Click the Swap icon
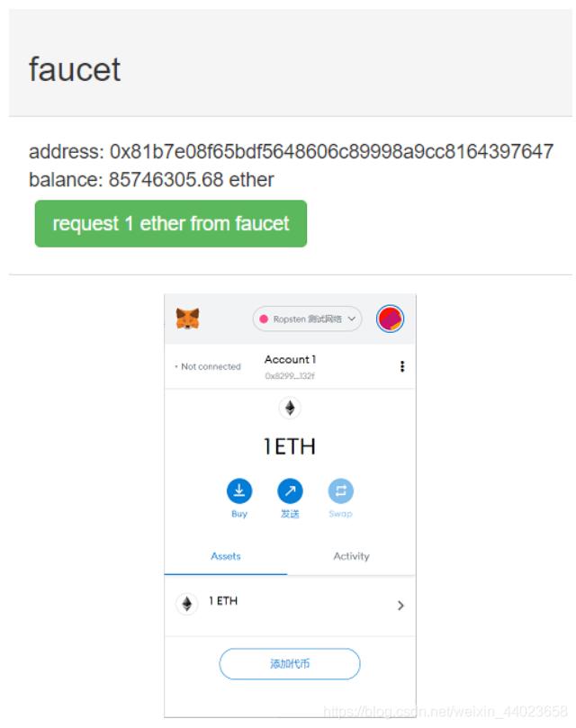 tap(340, 490)
